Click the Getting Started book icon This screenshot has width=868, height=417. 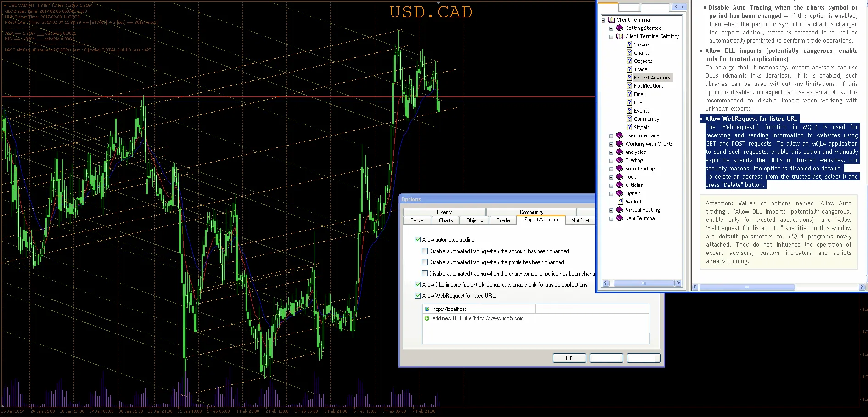620,28
